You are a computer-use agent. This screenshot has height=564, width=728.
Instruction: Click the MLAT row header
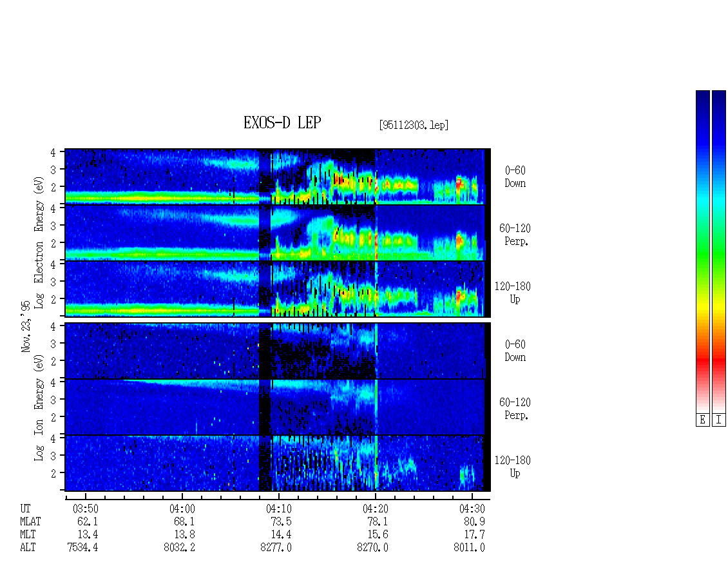point(30,521)
